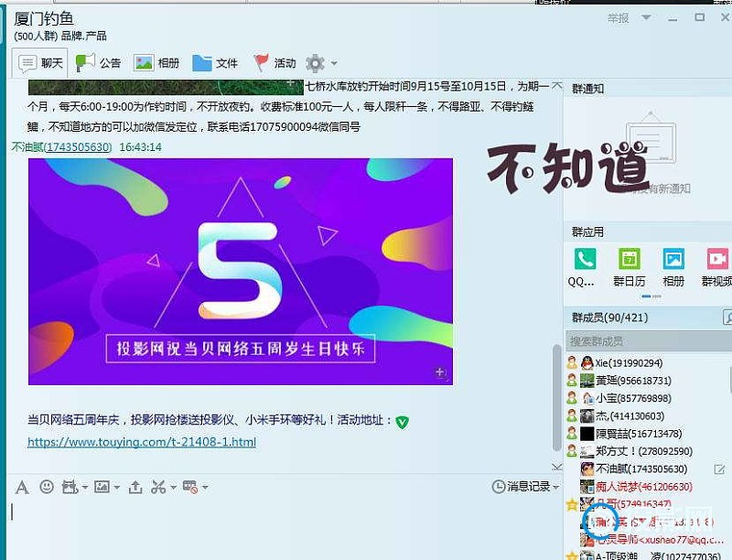The height and width of the screenshot is (560, 732).
Task: Open the green image strip at chat top
Action: click(x=166, y=87)
